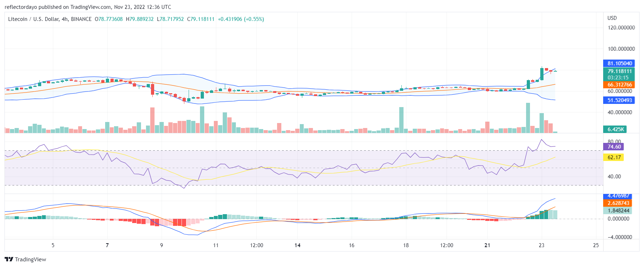Select the 'Litecoin / U.S. Dollar, 4h, BINANCE' title
Screen dimensions: 644x267
[50, 19]
